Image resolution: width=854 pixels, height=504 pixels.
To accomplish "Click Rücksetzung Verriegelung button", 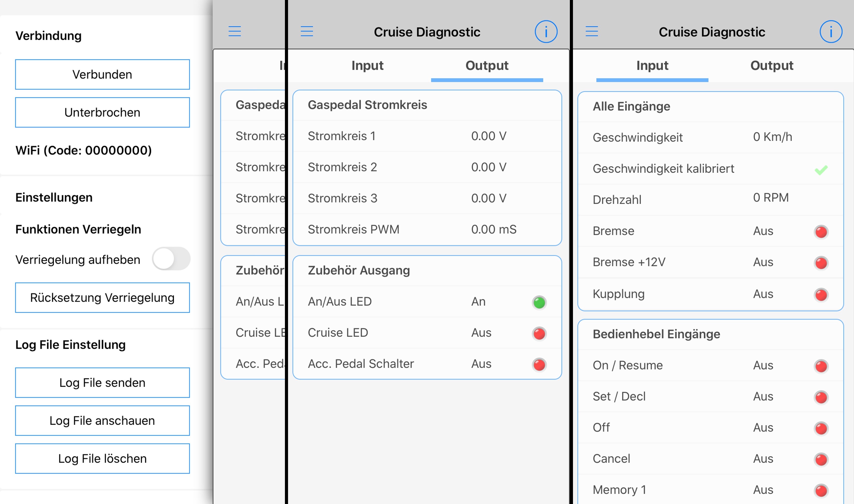I will (102, 297).
